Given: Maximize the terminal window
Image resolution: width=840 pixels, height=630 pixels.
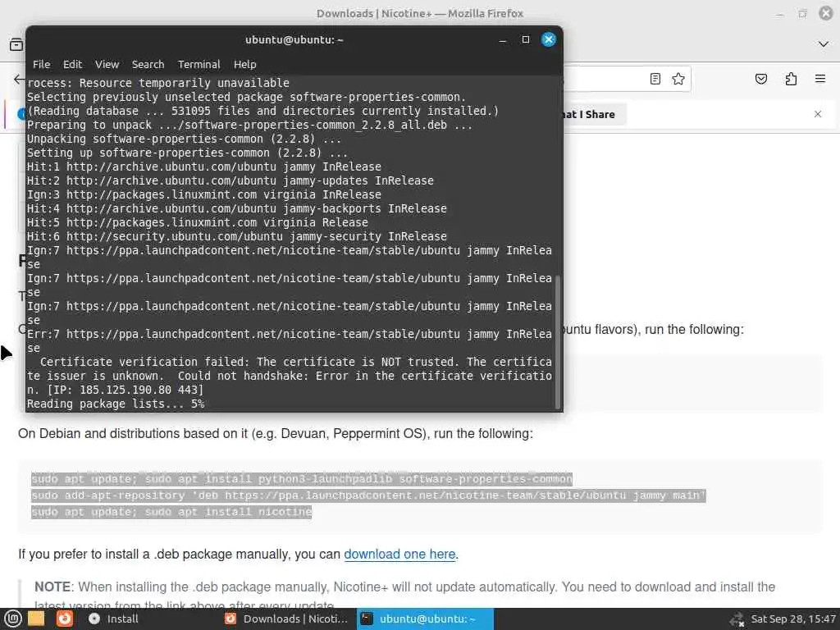Looking at the screenshot, I should (x=526, y=39).
